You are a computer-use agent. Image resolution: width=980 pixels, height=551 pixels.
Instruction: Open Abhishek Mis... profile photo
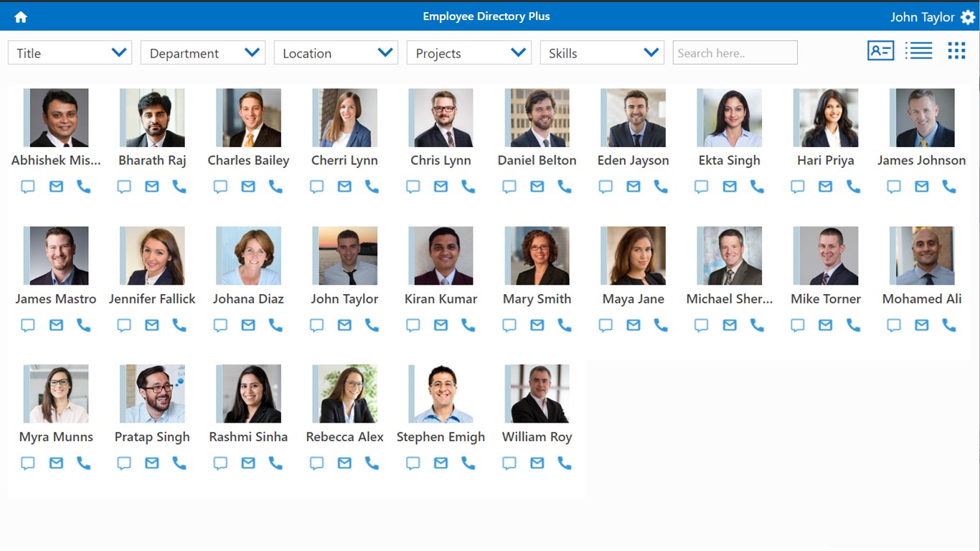56,118
